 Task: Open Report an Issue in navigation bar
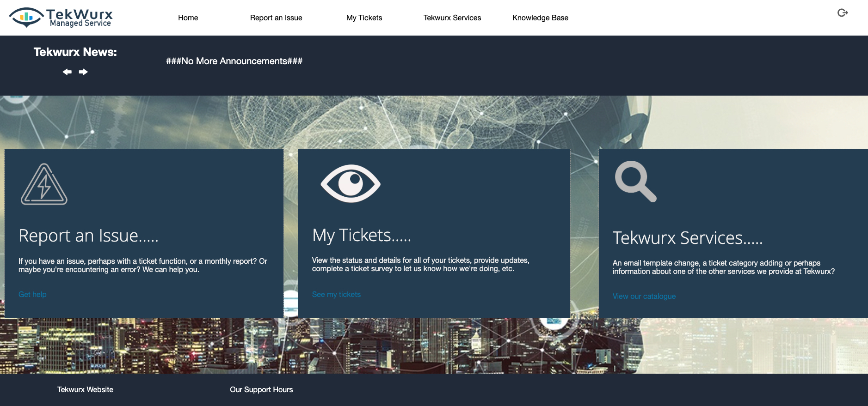276,18
